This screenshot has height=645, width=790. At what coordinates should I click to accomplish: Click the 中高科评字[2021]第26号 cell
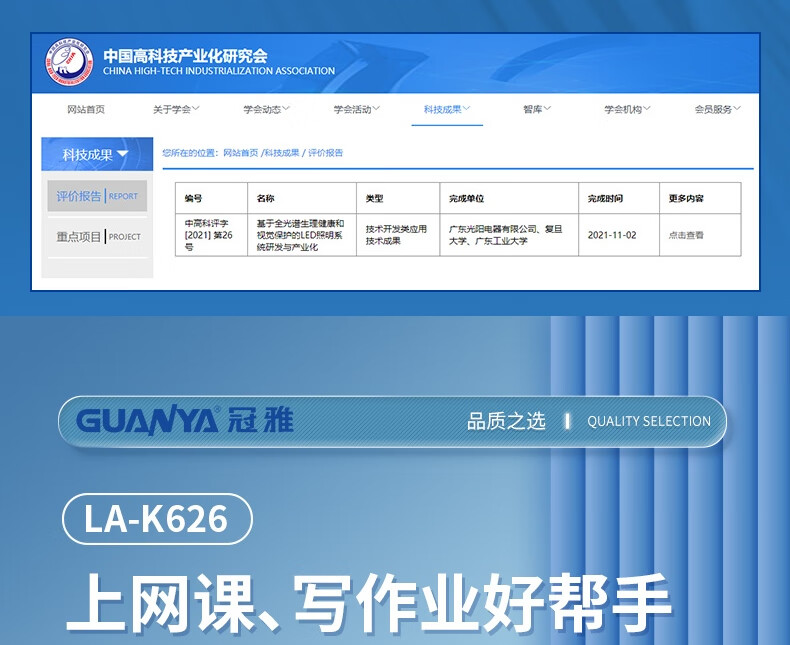pos(211,235)
